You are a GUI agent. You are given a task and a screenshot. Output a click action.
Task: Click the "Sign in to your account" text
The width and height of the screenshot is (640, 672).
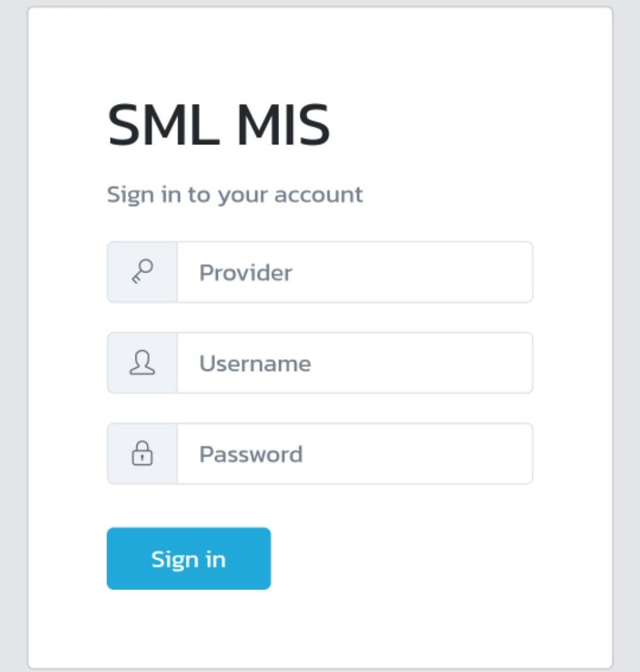(x=234, y=194)
